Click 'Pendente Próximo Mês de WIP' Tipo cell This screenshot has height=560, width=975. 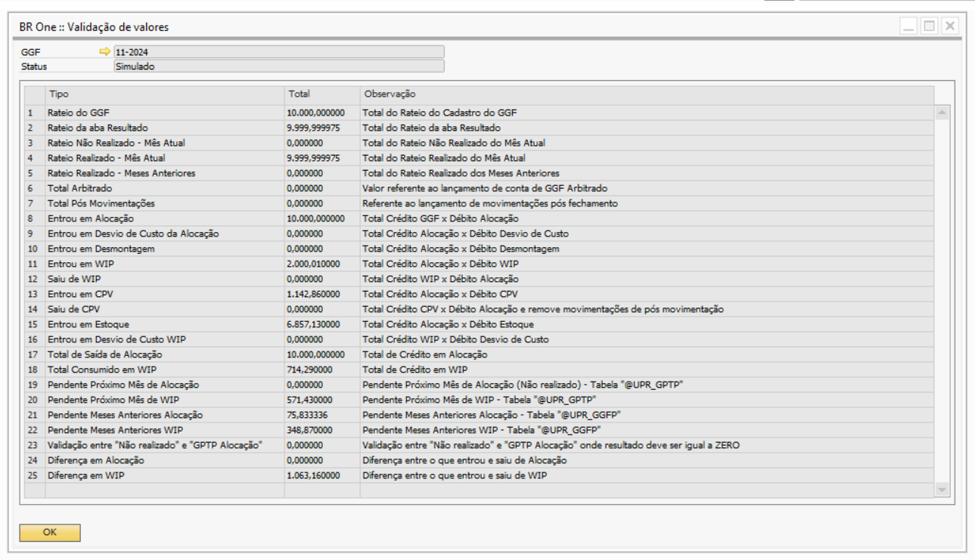165,400
